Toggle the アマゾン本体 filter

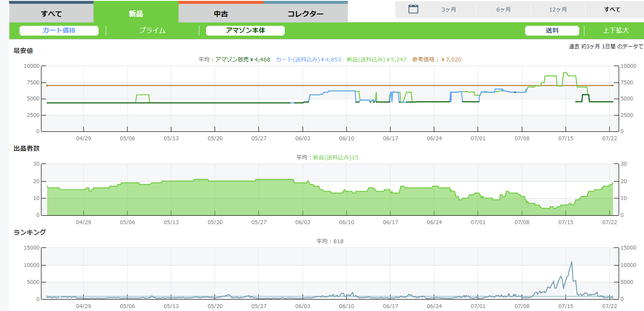pyautogui.click(x=245, y=31)
